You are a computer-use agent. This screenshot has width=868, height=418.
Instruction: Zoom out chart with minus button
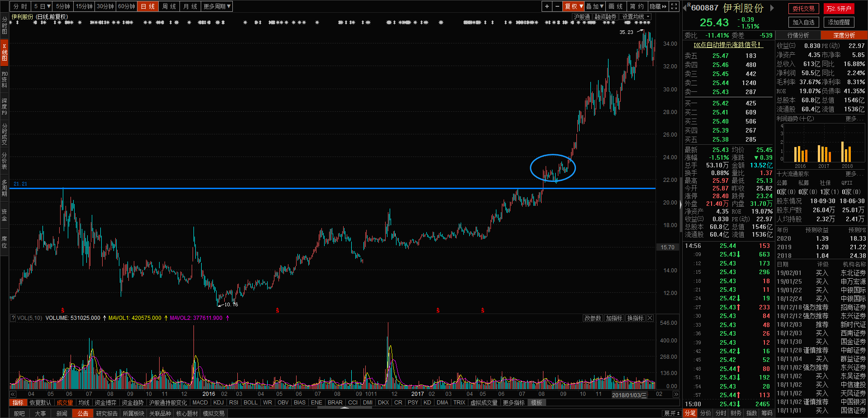(557, 6)
